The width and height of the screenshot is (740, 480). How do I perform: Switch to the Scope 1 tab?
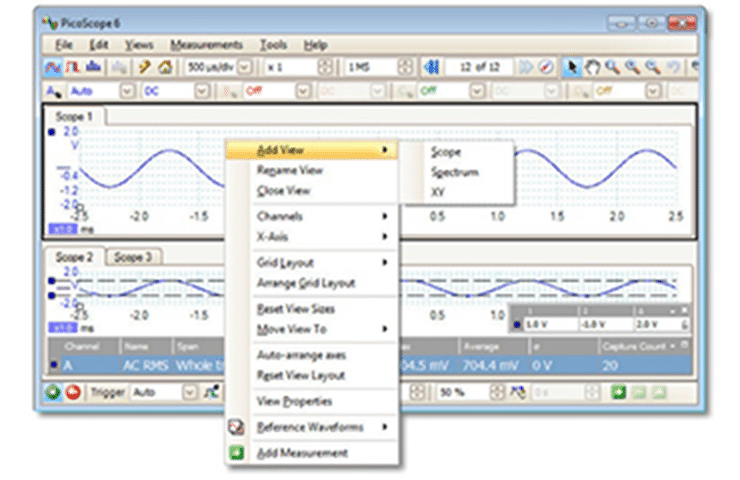coord(74,117)
